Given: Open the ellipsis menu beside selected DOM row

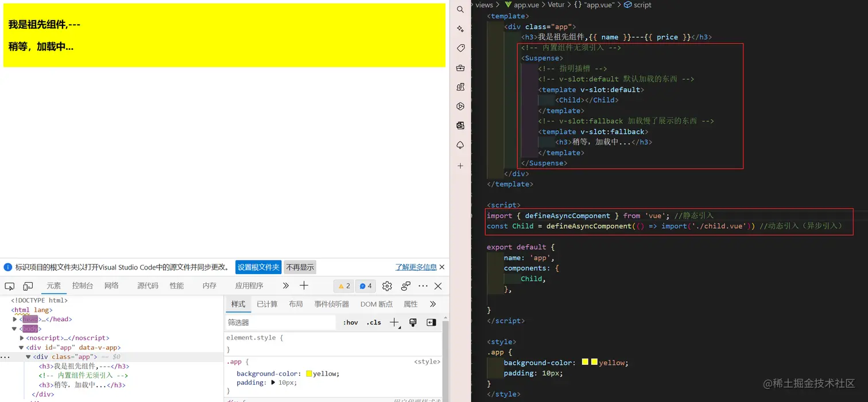Looking at the screenshot, I should [5, 357].
